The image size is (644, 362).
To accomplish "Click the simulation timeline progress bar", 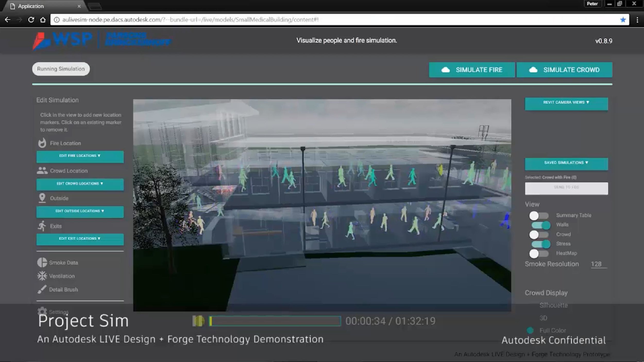I will [x=275, y=321].
